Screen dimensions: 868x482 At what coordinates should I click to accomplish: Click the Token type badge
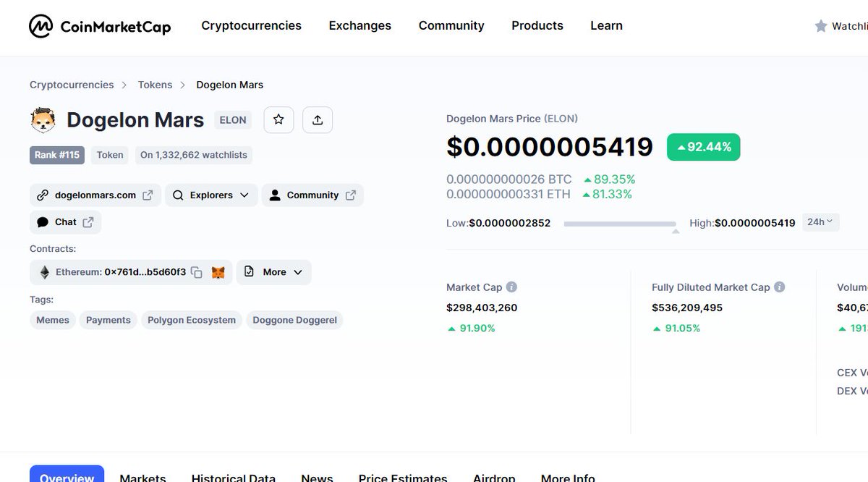click(x=110, y=155)
